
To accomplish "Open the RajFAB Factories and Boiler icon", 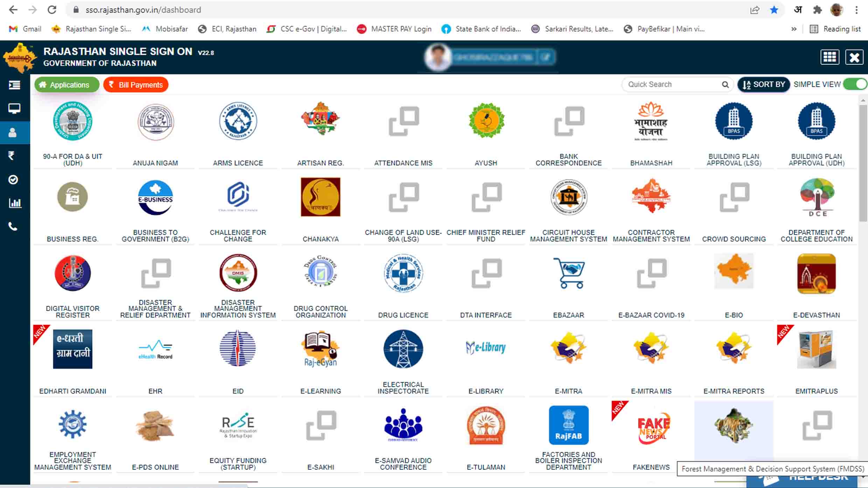I will 569,425.
